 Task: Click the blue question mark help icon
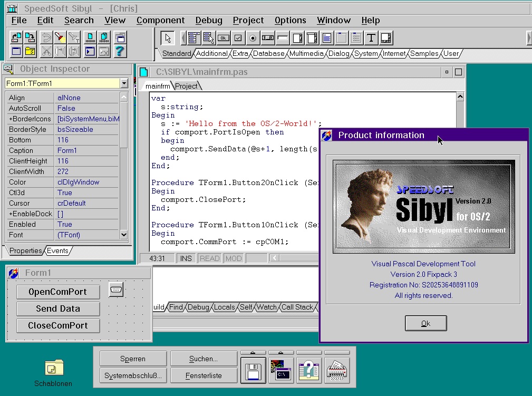pyautogui.click(x=120, y=51)
